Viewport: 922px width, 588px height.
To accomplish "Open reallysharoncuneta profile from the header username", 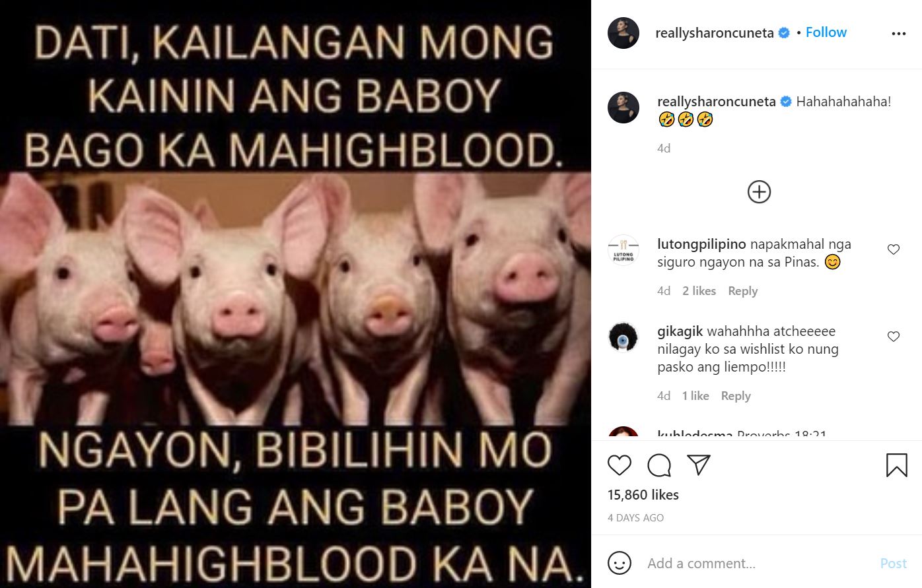I will click(714, 33).
